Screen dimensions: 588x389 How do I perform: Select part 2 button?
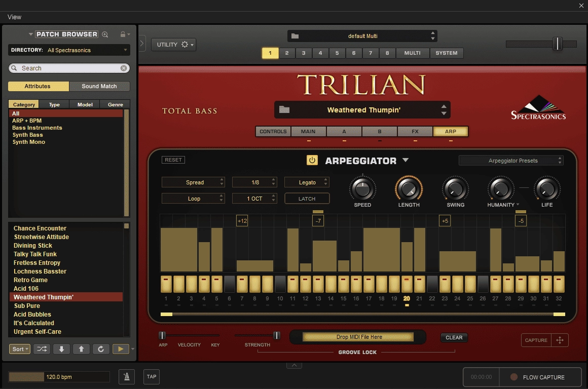[287, 53]
